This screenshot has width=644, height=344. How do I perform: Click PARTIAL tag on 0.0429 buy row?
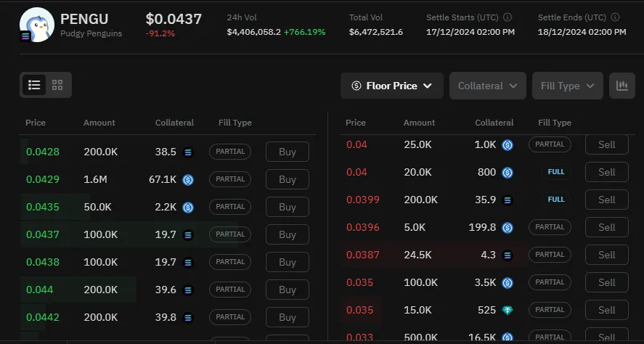point(230,179)
